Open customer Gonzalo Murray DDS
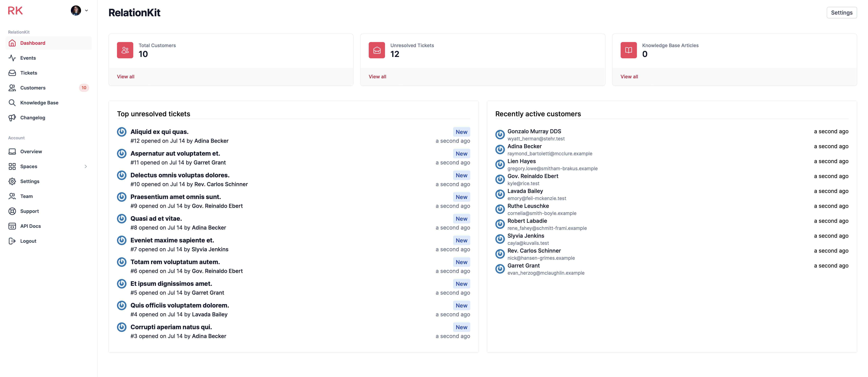Screen dimensions: 868x377 click(x=534, y=131)
